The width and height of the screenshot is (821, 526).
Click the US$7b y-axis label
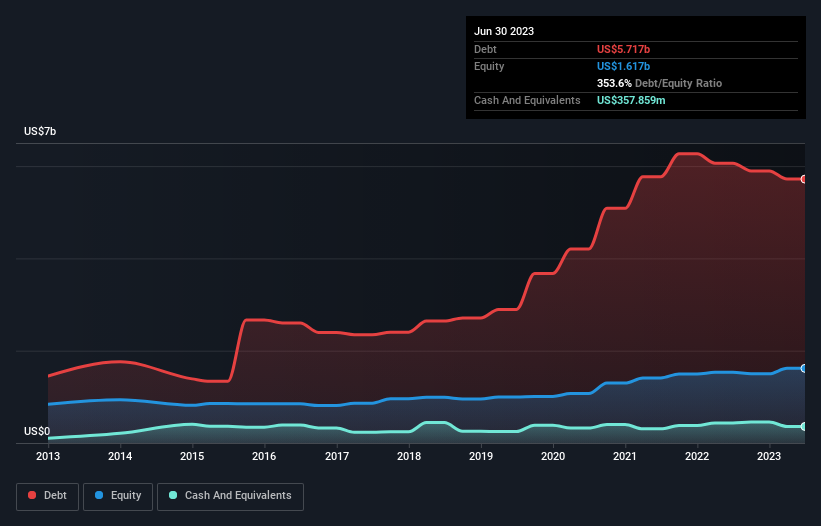click(40, 131)
